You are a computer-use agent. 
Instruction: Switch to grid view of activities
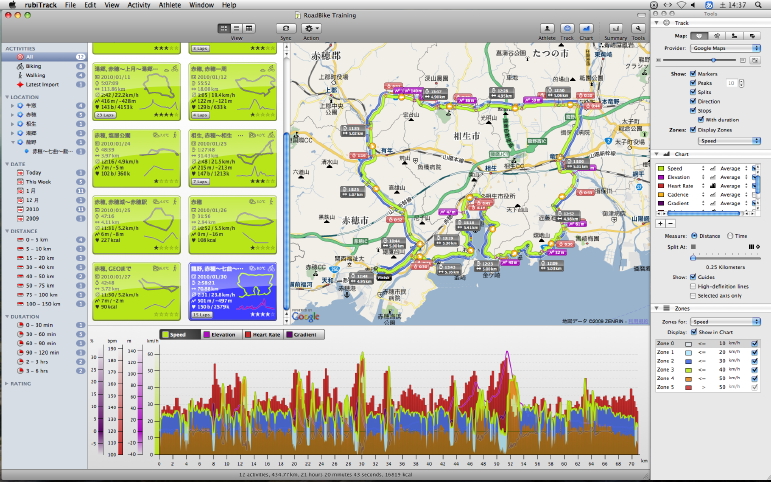point(224,29)
